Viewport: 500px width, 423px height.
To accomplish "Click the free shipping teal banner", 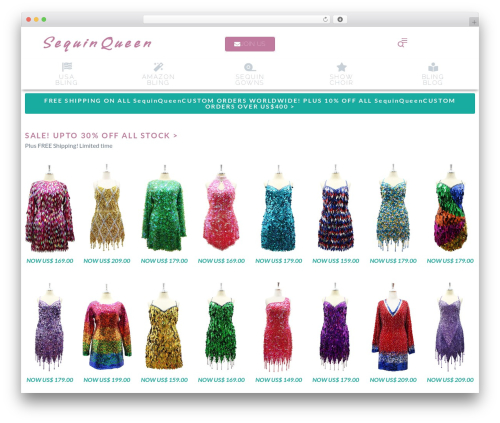I will point(250,103).
